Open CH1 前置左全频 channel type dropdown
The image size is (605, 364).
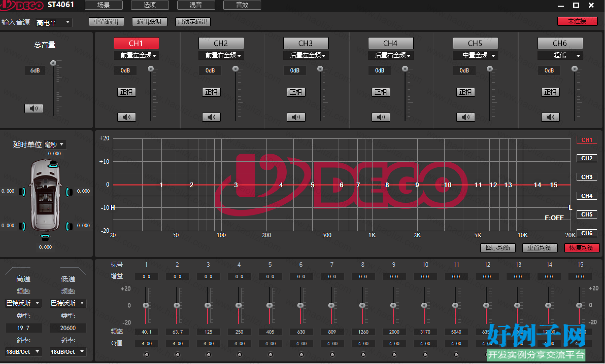137,55
